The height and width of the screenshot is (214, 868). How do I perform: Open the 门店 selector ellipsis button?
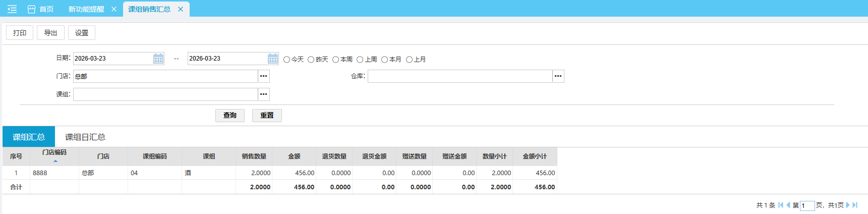click(264, 76)
